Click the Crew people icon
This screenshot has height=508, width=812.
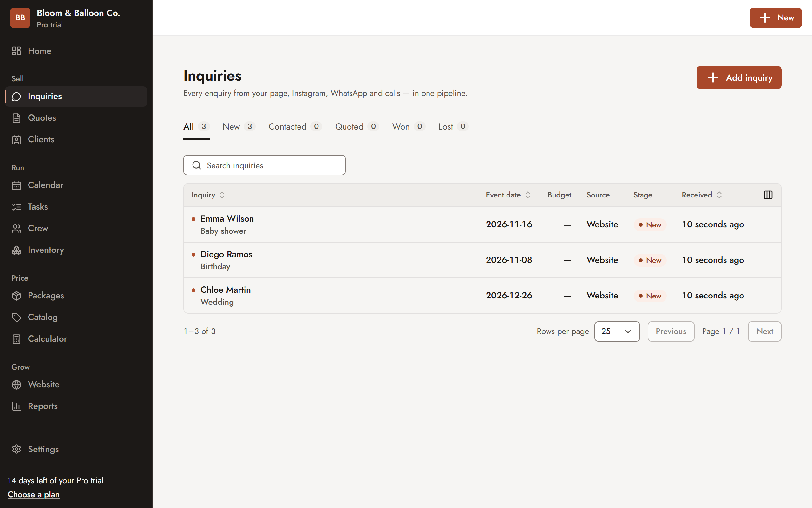click(16, 229)
